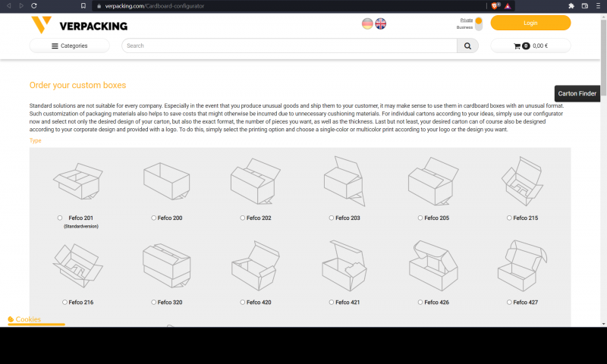Toggle the Private/Business switch
Viewport: 607px width, 364px height.
(x=479, y=24)
